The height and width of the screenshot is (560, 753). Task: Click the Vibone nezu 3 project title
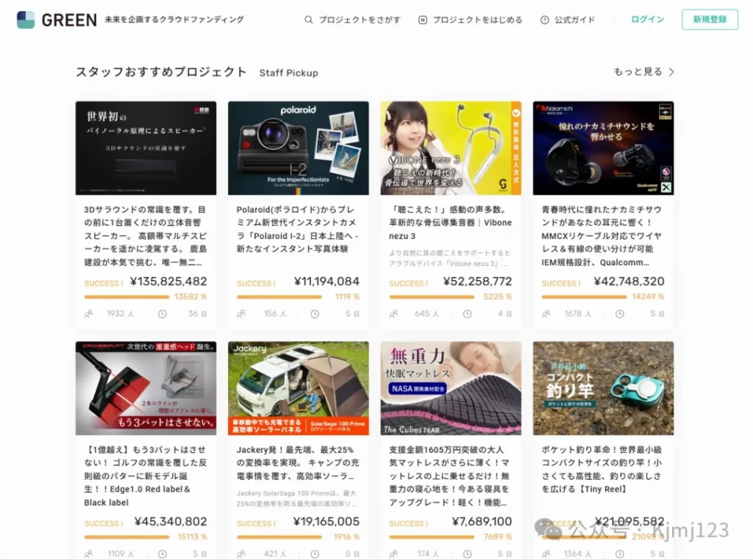pyautogui.click(x=451, y=223)
